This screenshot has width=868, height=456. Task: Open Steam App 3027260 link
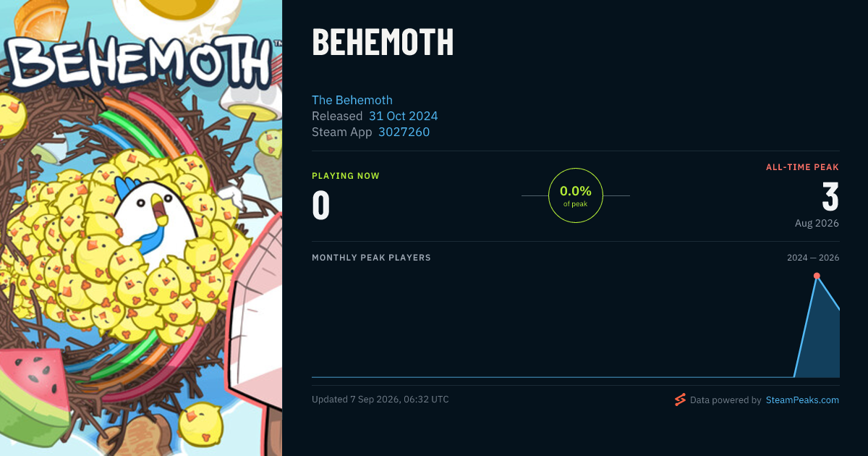click(404, 132)
